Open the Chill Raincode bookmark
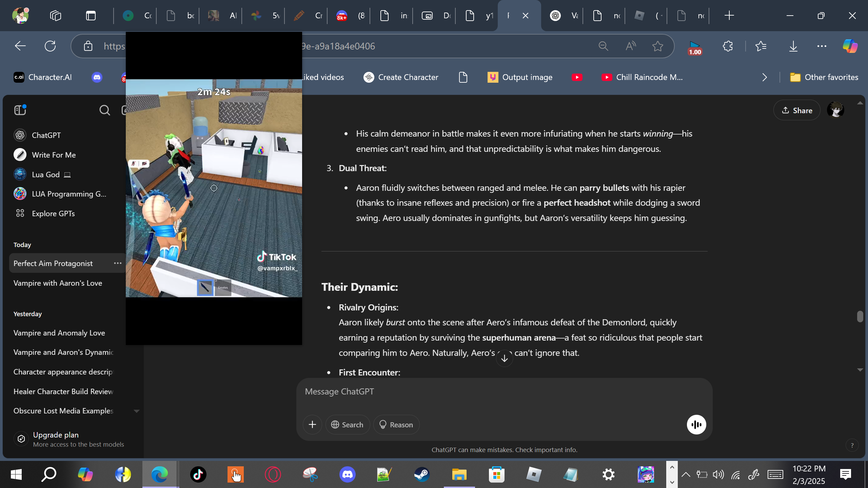Image resolution: width=868 pixels, height=488 pixels. click(642, 77)
